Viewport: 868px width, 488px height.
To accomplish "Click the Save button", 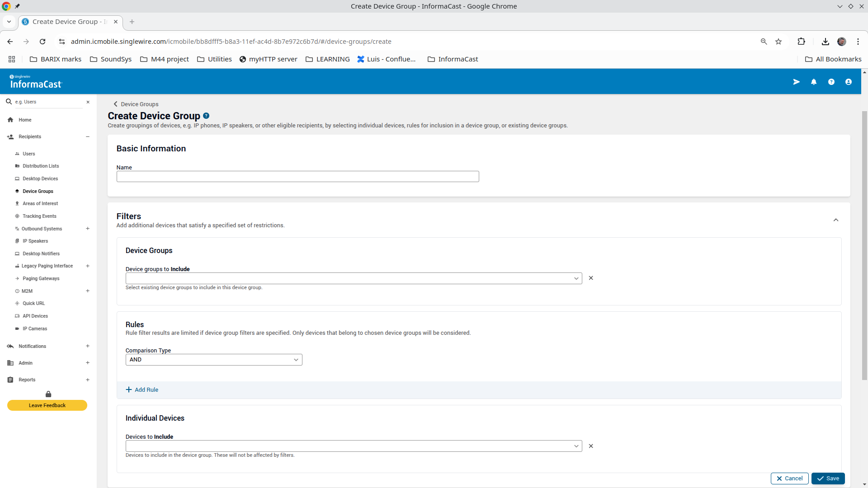I will click(x=828, y=479).
